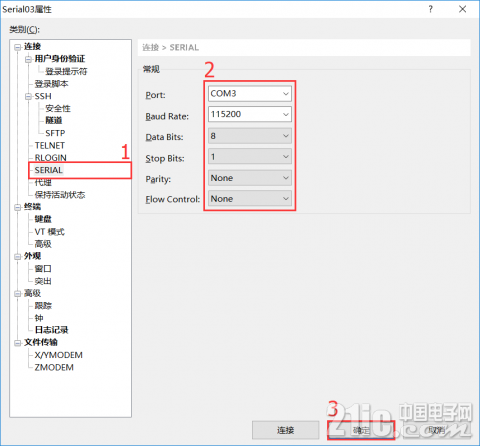Click the 取消 cancel button

click(437, 430)
